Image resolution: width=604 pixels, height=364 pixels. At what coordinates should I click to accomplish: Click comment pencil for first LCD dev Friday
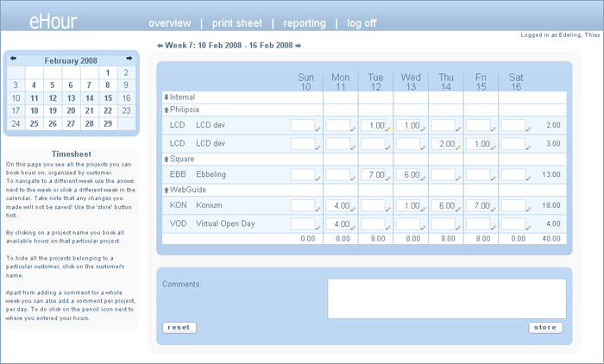click(493, 129)
